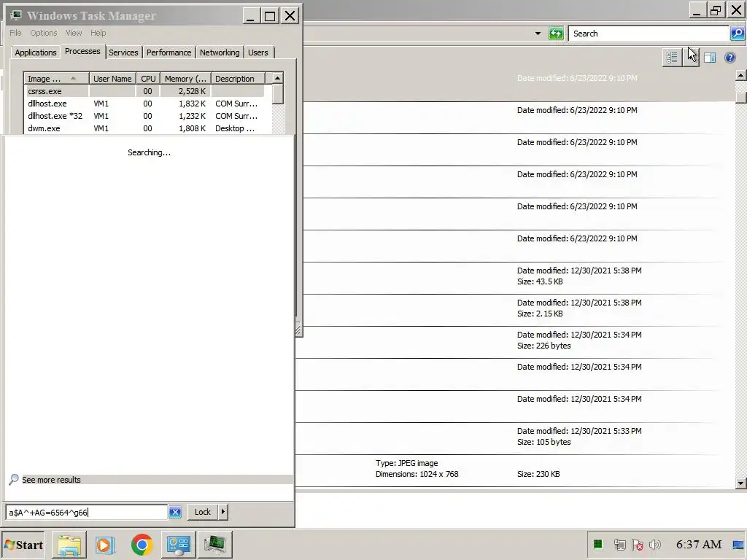This screenshot has width=747, height=560.
Task: Minimize the Explorer window
Action: pos(697,10)
